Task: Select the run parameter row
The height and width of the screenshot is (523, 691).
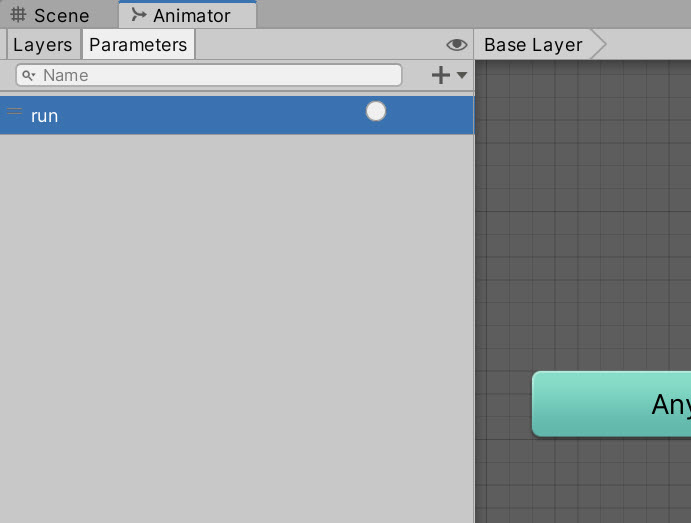Action: (x=237, y=115)
